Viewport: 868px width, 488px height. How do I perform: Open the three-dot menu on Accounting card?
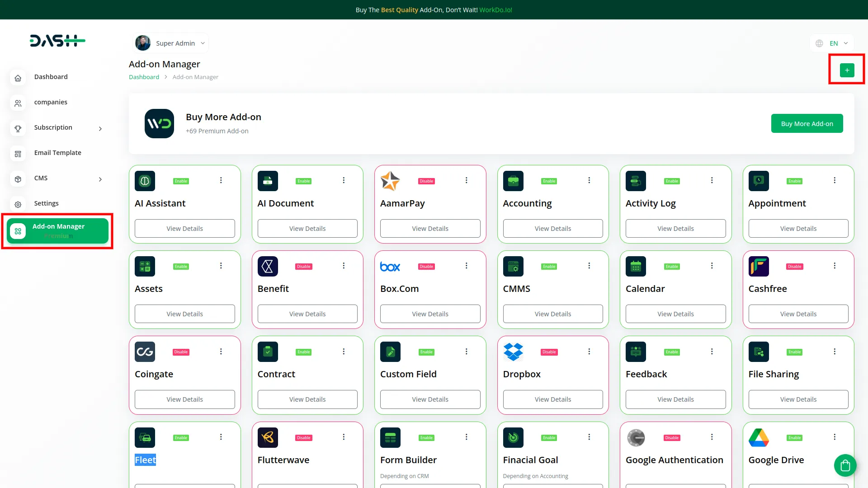pos(589,180)
